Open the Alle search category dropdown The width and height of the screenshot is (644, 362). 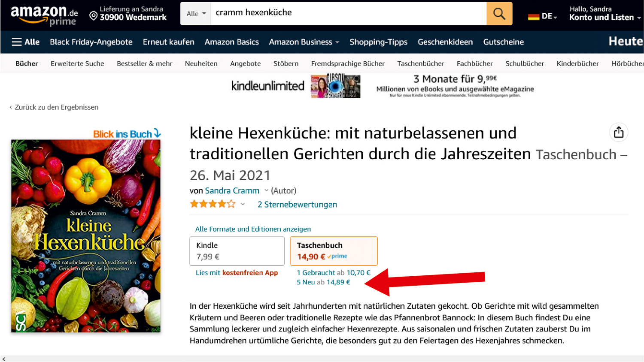click(196, 13)
